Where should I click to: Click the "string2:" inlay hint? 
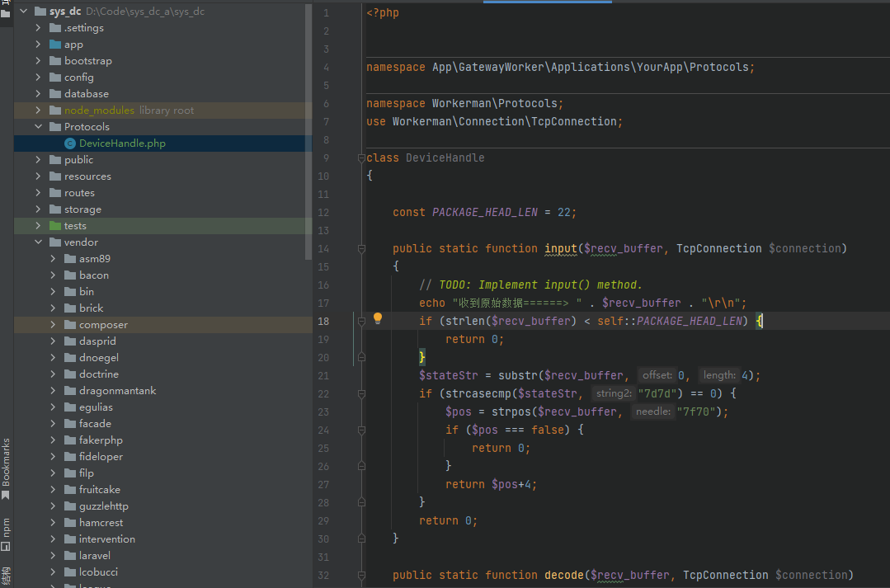614,393
